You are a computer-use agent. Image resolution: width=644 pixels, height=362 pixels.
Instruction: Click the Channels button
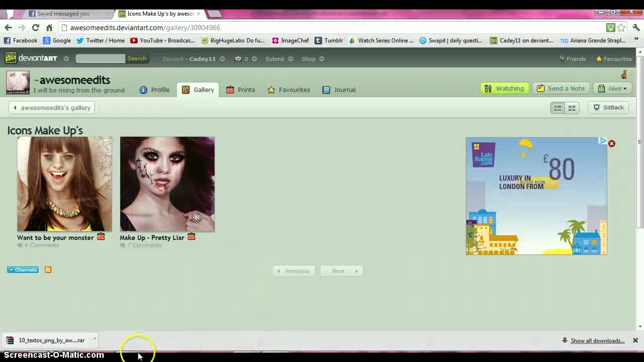tap(23, 270)
